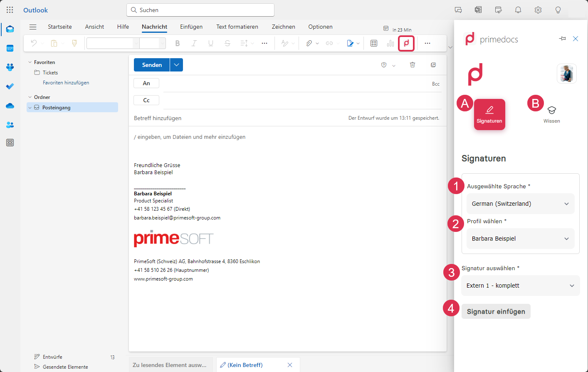Open the Text formatieren tab

[x=237, y=27]
